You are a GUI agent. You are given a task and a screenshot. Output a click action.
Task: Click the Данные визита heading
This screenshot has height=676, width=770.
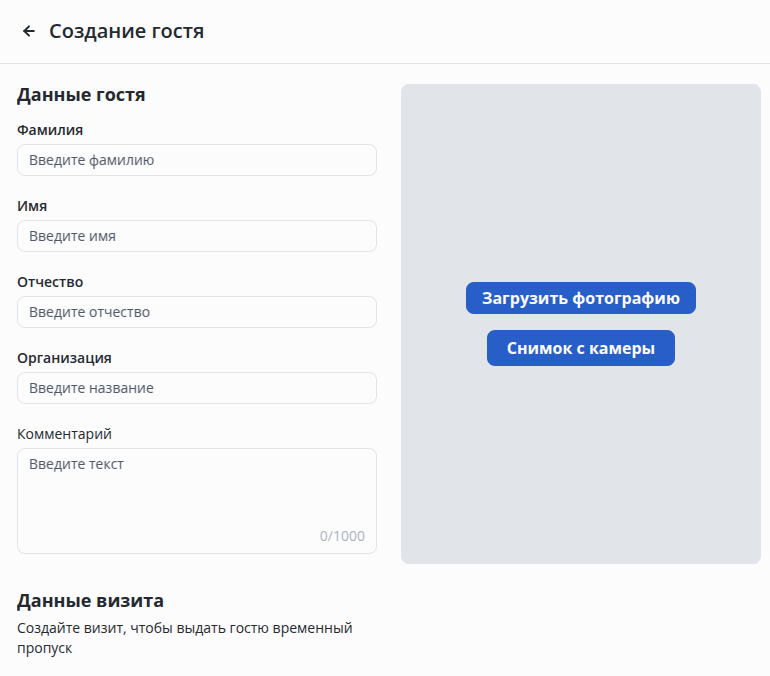pos(90,601)
